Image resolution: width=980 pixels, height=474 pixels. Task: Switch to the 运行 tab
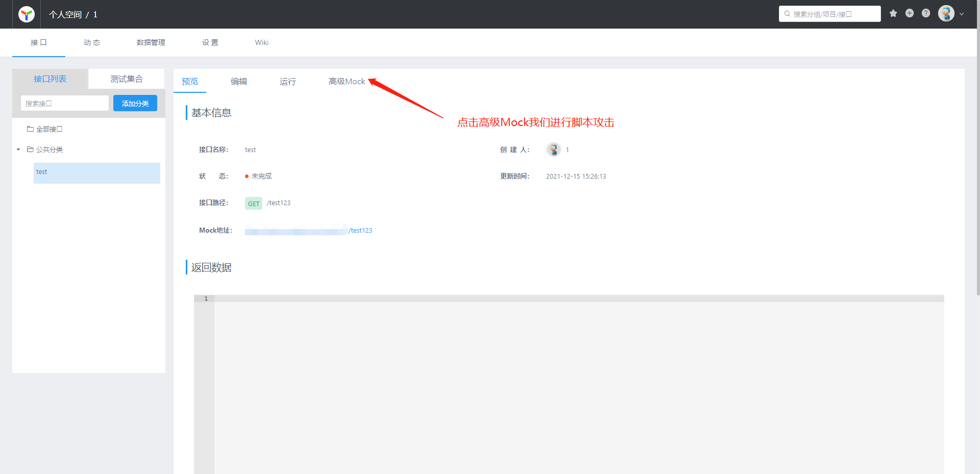(287, 82)
